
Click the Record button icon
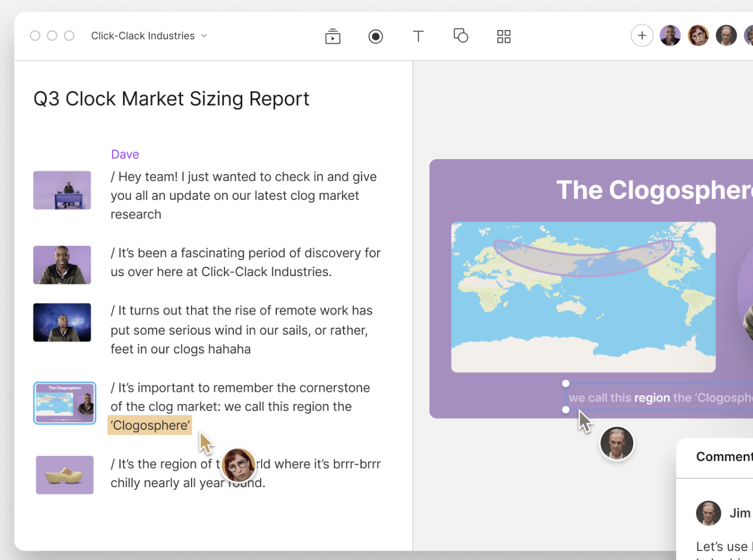(375, 37)
